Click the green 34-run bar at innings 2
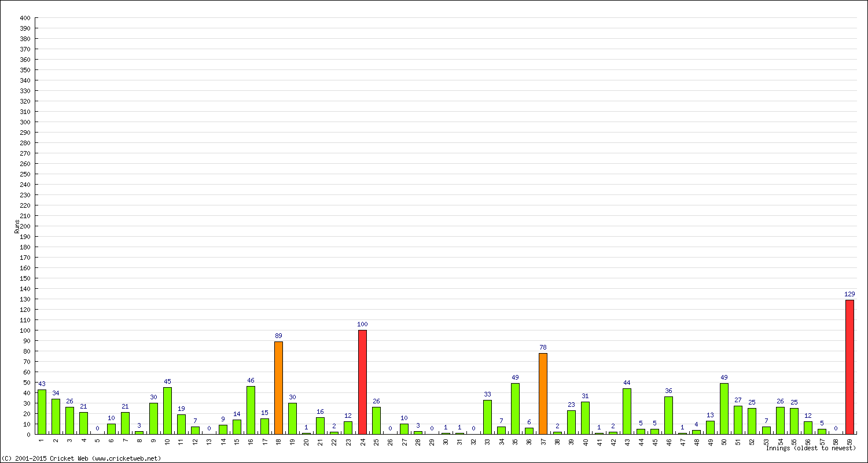This screenshot has height=463, width=868. click(56, 417)
